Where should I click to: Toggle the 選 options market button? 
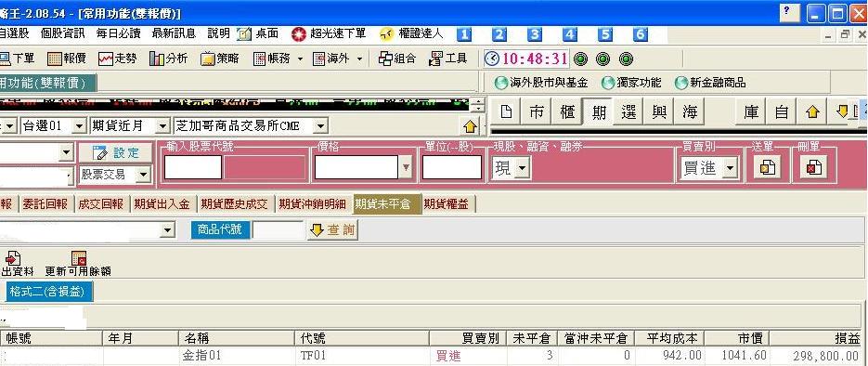coord(628,112)
